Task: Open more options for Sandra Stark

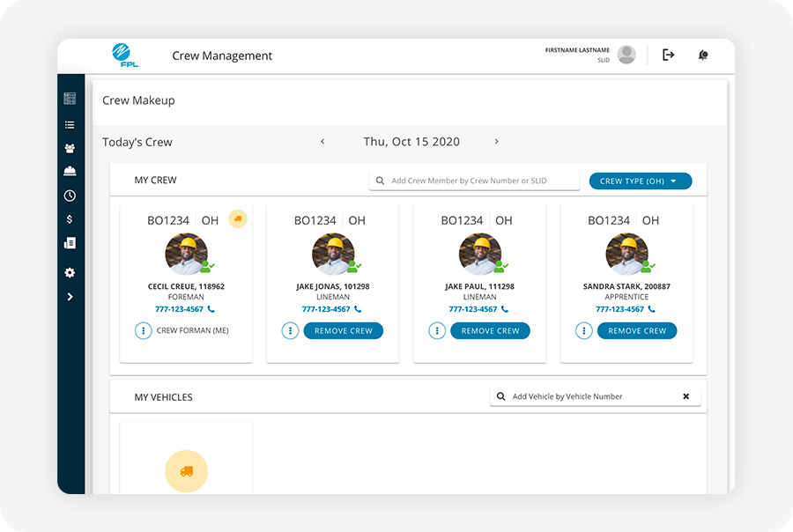Action: click(583, 330)
